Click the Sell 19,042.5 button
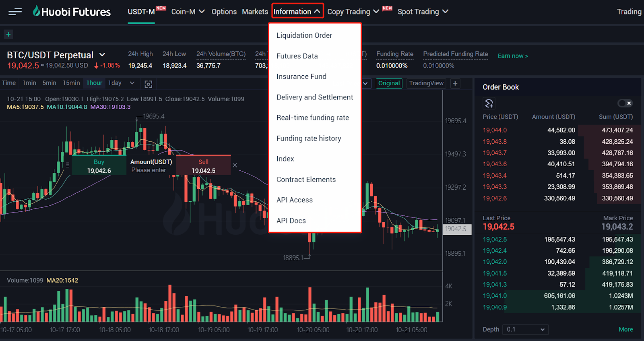 point(204,165)
